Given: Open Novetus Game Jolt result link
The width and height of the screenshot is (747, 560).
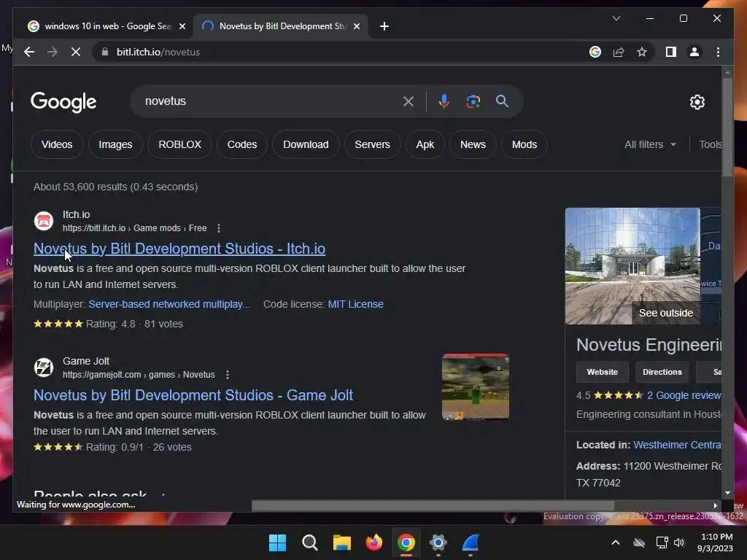Looking at the screenshot, I should click(193, 395).
